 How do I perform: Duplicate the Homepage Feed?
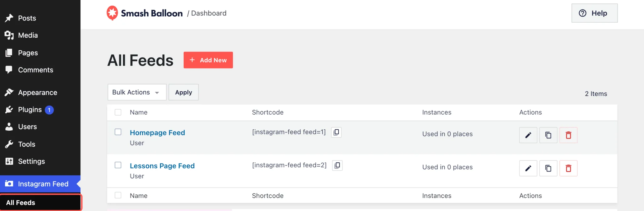548,135
